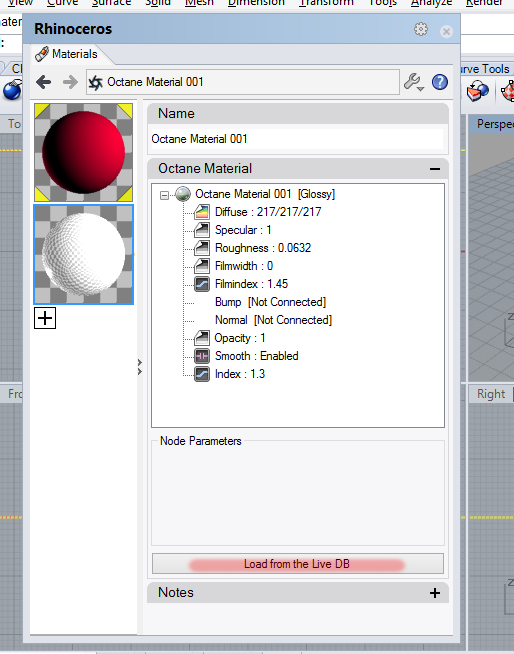Open the Mesh menu
The height and width of the screenshot is (654, 514).
[x=199, y=3]
